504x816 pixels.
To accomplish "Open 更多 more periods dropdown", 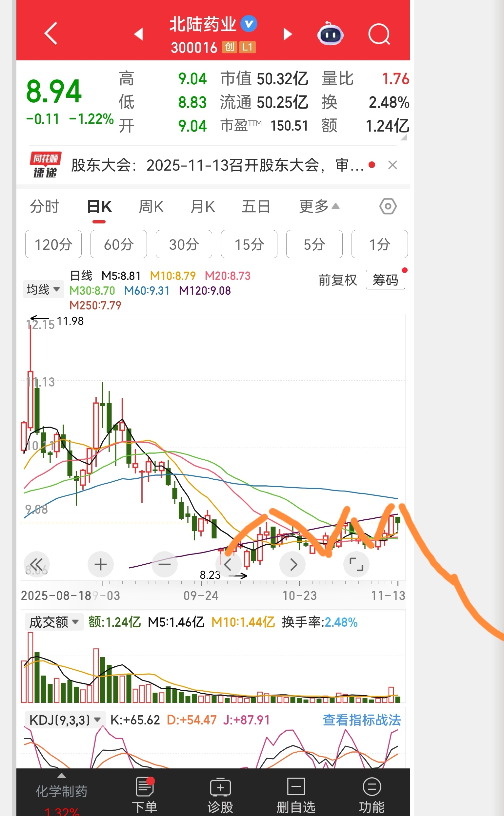I will [319, 206].
